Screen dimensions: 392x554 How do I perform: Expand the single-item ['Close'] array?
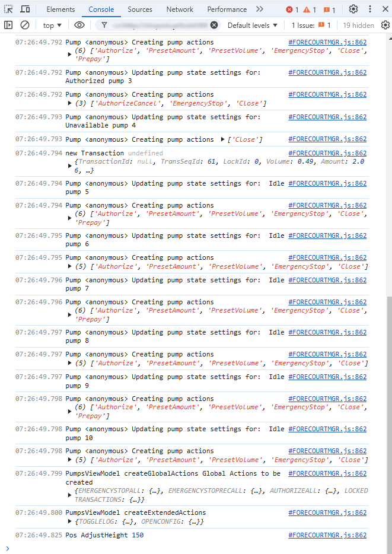222,139
